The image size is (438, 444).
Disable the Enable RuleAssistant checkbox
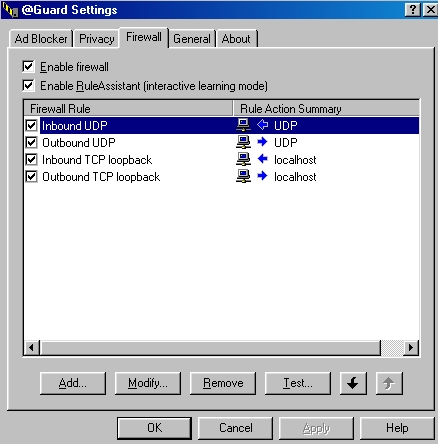[x=29, y=85]
